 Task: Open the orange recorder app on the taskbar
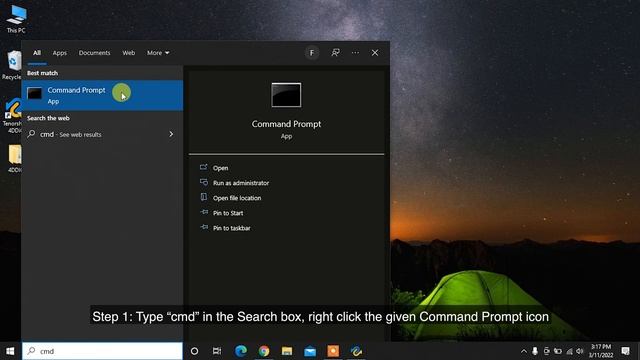pos(333,351)
